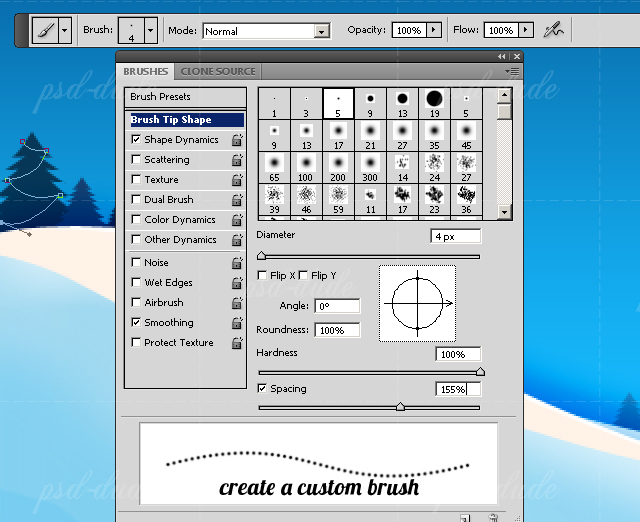Toggle the lock icon for Shape Dynamics
Viewport: 640px width, 522px height.
[x=237, y=140]
